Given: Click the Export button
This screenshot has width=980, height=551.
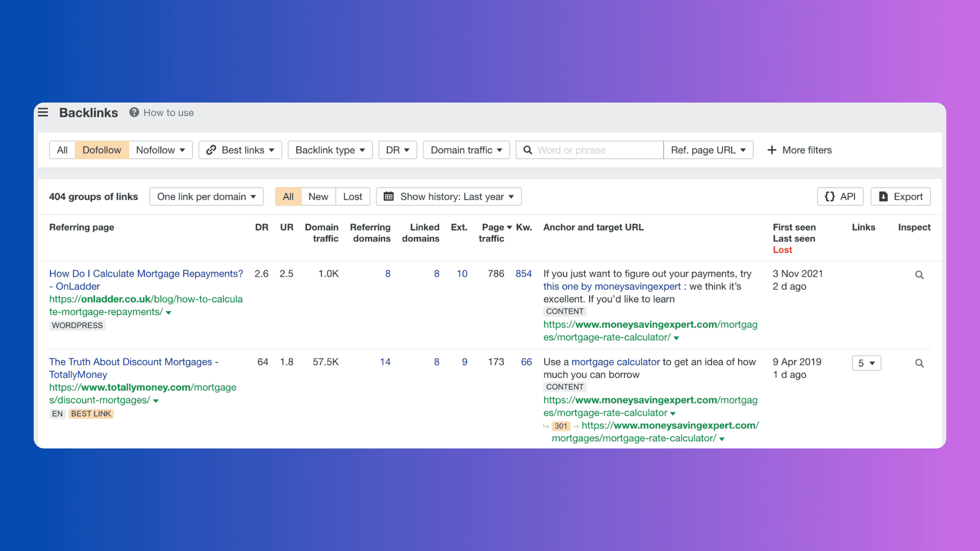Looking at the screenshot, I should (x=900, y=196).
